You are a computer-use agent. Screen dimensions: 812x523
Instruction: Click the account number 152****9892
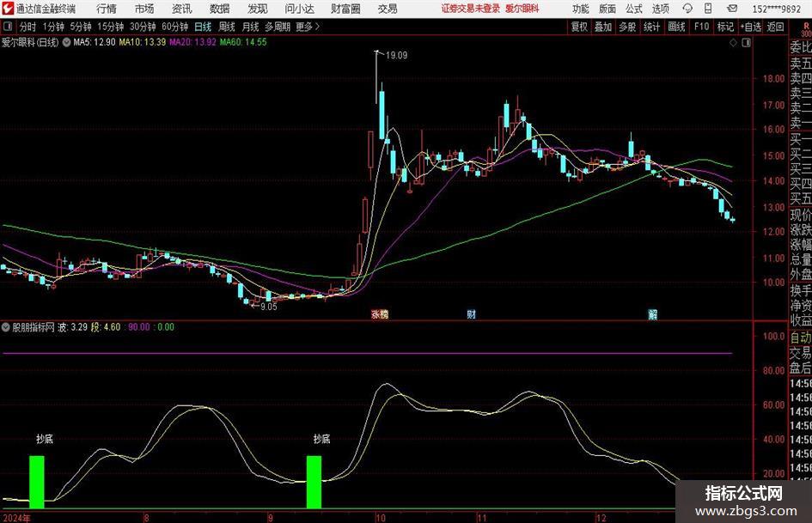click(776, 9)
